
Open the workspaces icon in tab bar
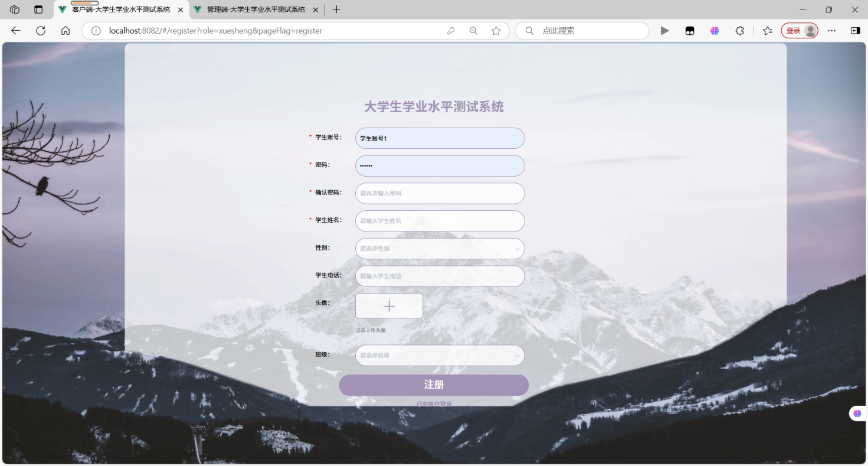pyautogui.click(x=15, y=9)
